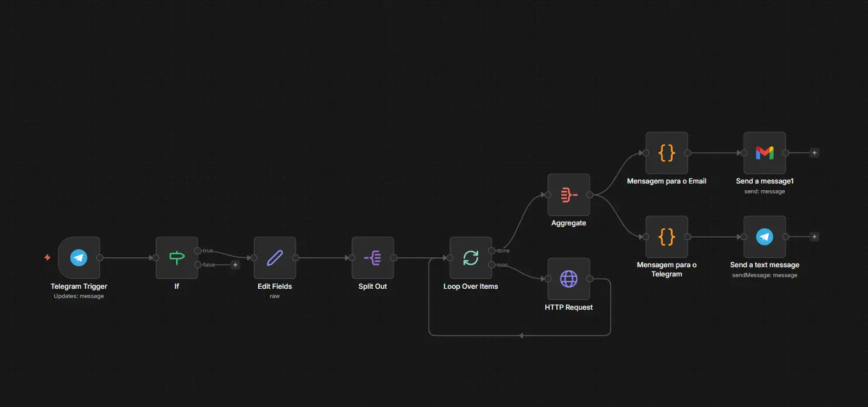Click the Edit Fields label
Viewport: 868px width, 407px height.
[275, 286]
